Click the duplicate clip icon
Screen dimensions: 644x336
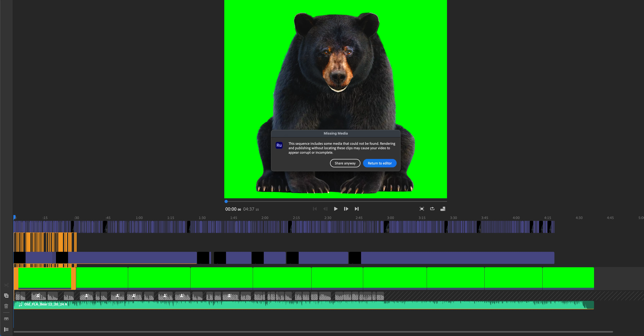pos(7,296)
